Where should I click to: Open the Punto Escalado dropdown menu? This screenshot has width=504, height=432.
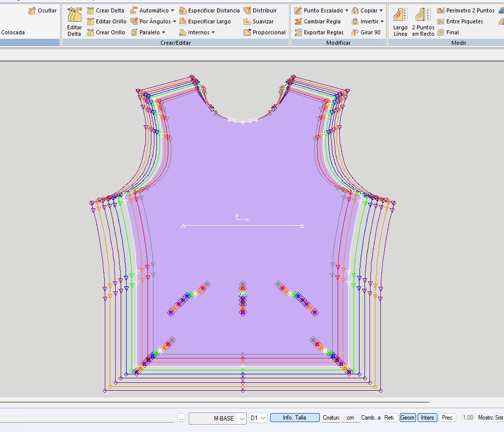347,10
